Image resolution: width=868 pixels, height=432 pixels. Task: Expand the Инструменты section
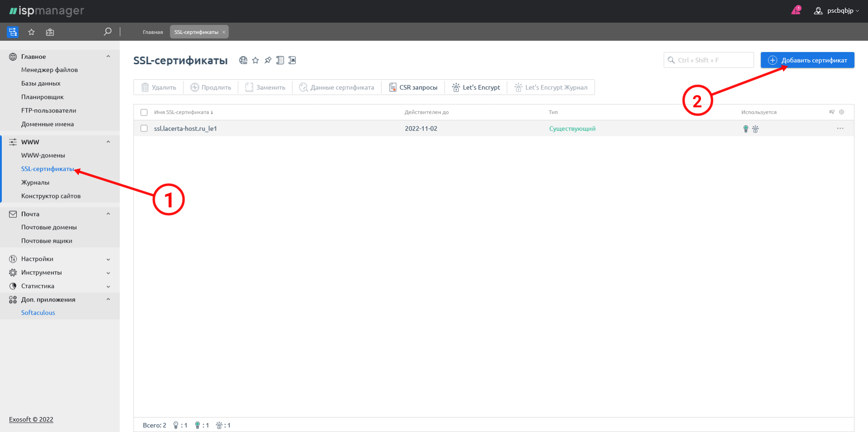108,273
